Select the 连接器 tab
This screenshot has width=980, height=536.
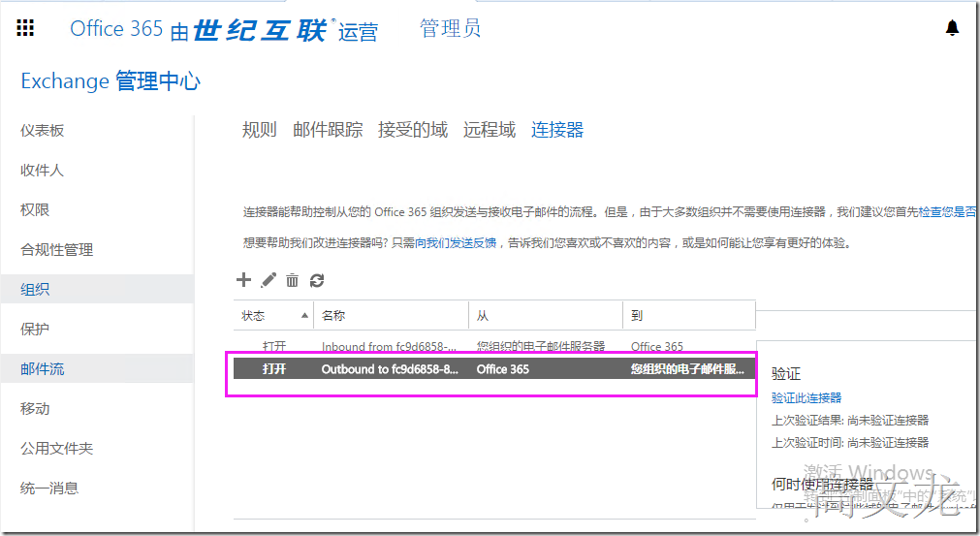pyautogui.click(x=557, y=130)
